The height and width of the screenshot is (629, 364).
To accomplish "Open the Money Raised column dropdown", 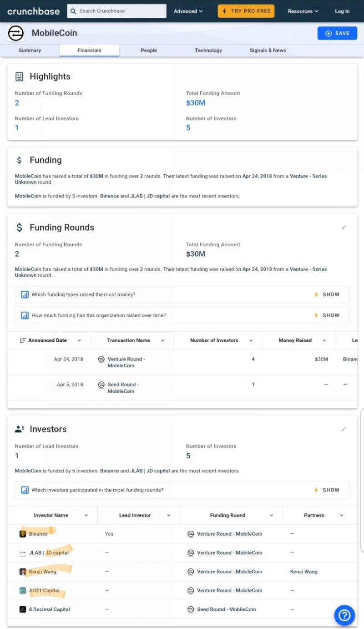I will 324,340.
